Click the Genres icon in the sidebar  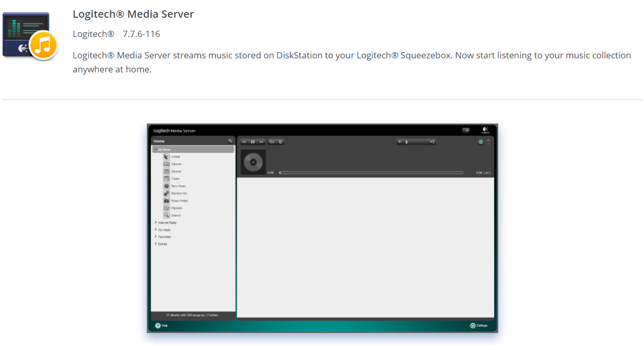(x=167, y=171)
